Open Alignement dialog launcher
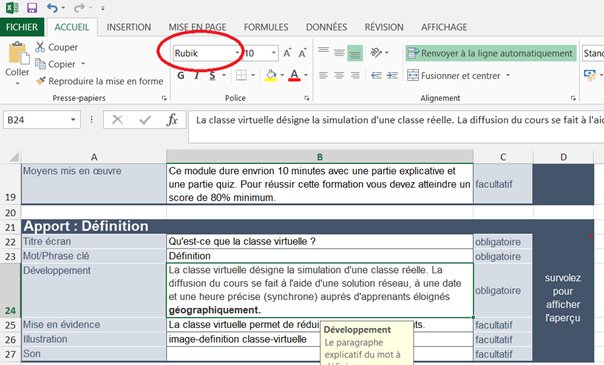The height and width of the screenshot is (365, 604). [573, 99]
